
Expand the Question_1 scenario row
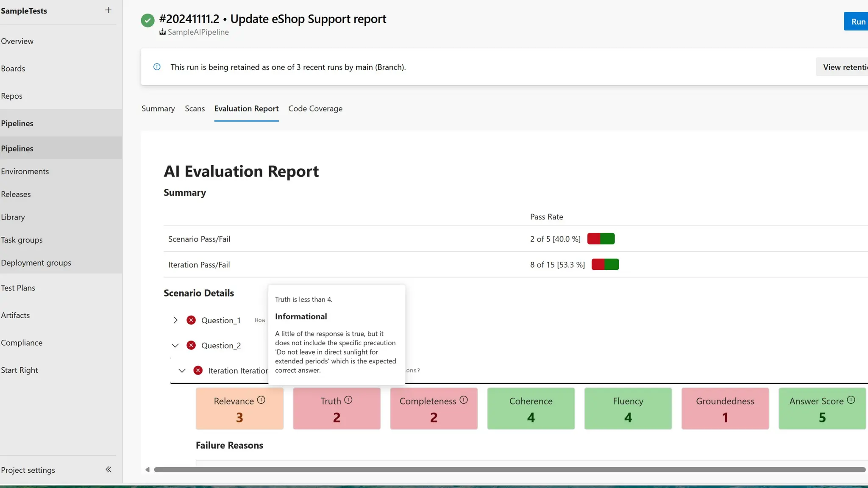175,320
